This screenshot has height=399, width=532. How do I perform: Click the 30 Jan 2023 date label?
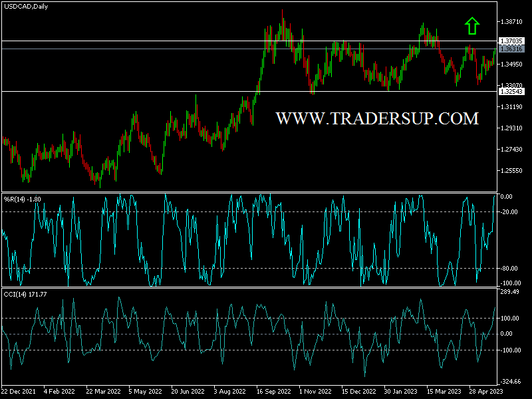coord(401,391)
